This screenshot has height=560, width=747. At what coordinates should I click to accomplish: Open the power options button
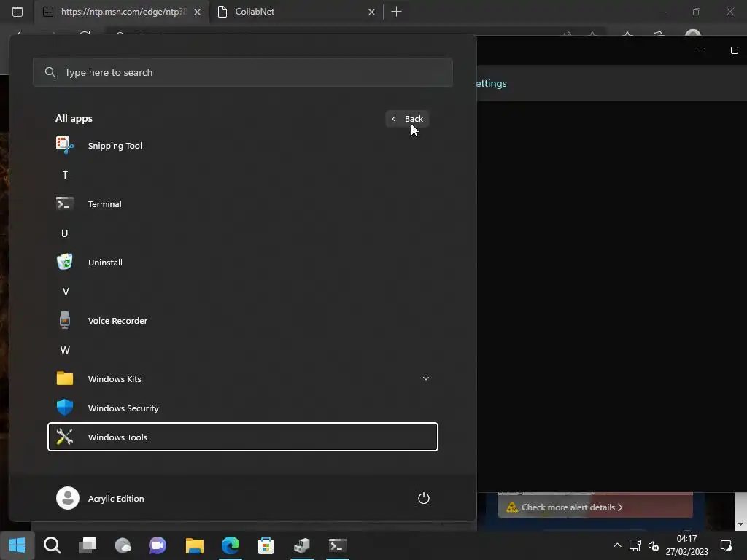[424, 498]
